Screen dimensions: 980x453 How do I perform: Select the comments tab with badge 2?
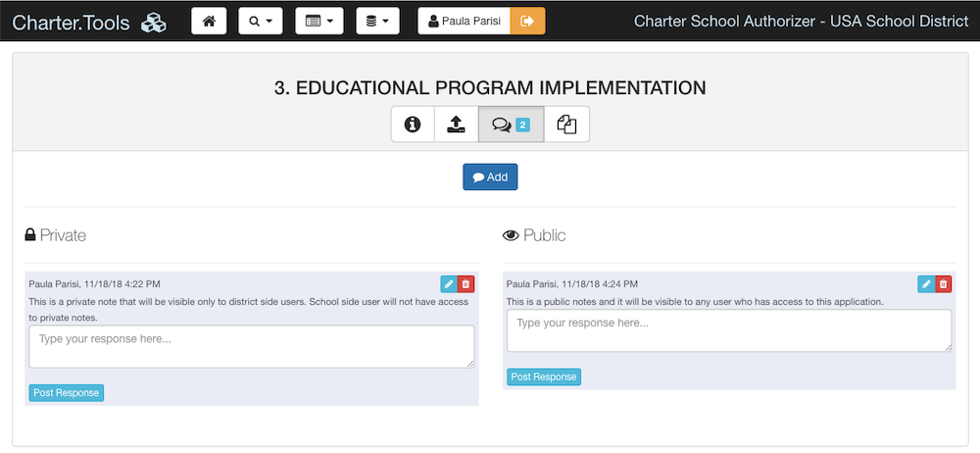512,125
